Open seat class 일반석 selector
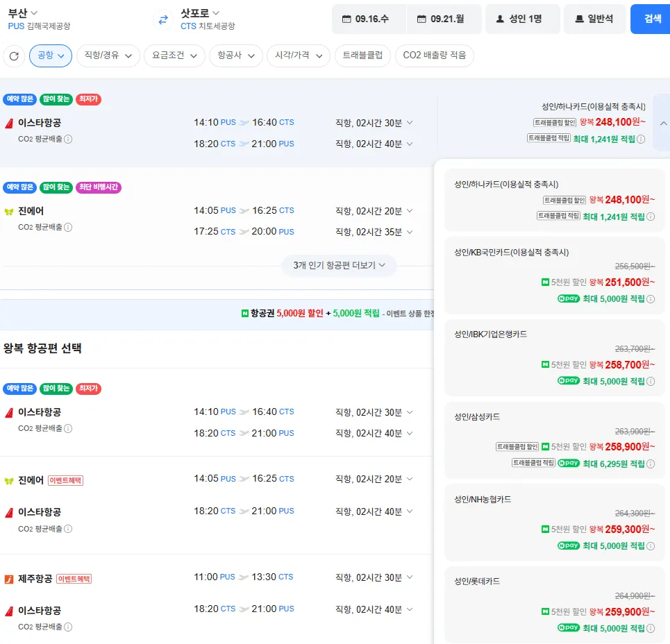Image resolution: width=670 pixels, height=644 pixels. (595, 19)
